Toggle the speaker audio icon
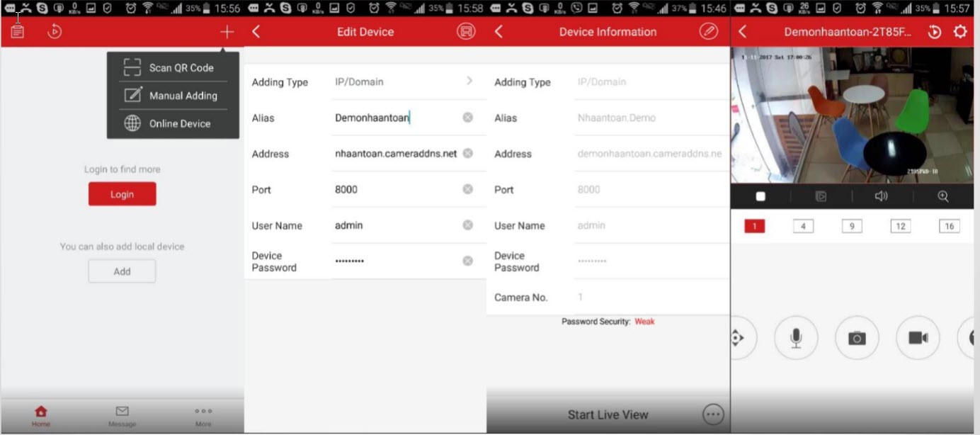Image resolution: width=980 pixels, height=435 pixels. click(881, 196)
